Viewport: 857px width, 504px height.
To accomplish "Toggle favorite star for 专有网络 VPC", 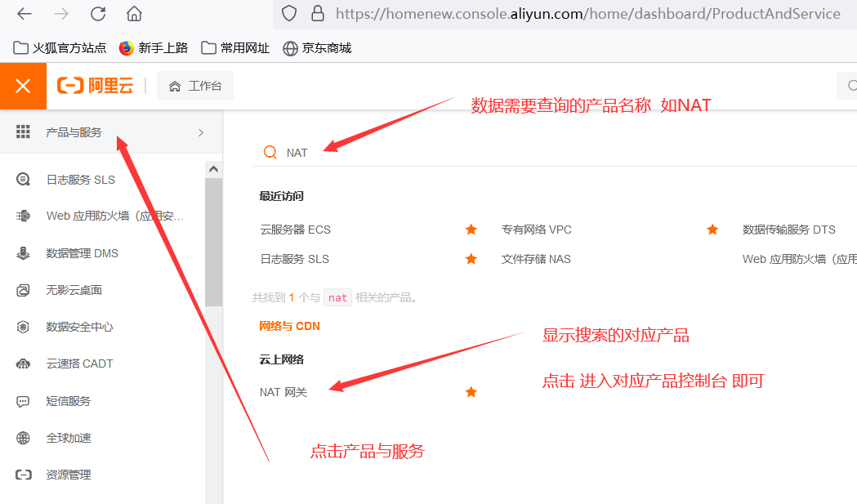I will 712,230.
